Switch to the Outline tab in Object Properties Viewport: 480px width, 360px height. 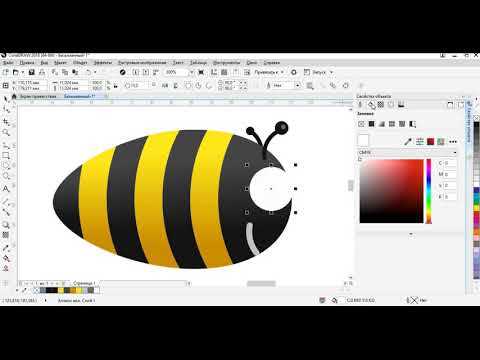coord(360,105)
